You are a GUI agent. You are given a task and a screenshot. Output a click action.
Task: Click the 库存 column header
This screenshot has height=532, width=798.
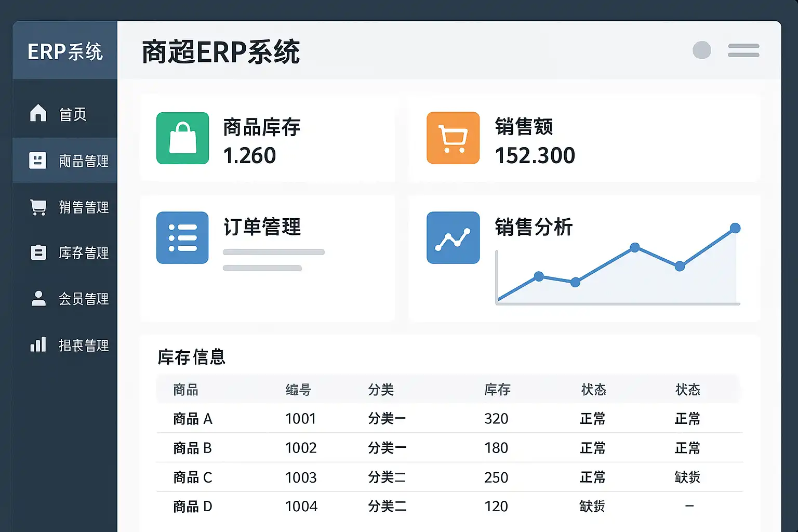point(497,390)
